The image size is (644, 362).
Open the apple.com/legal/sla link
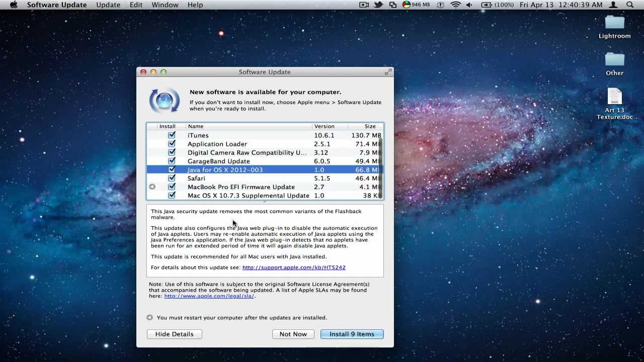coord(209,296)
